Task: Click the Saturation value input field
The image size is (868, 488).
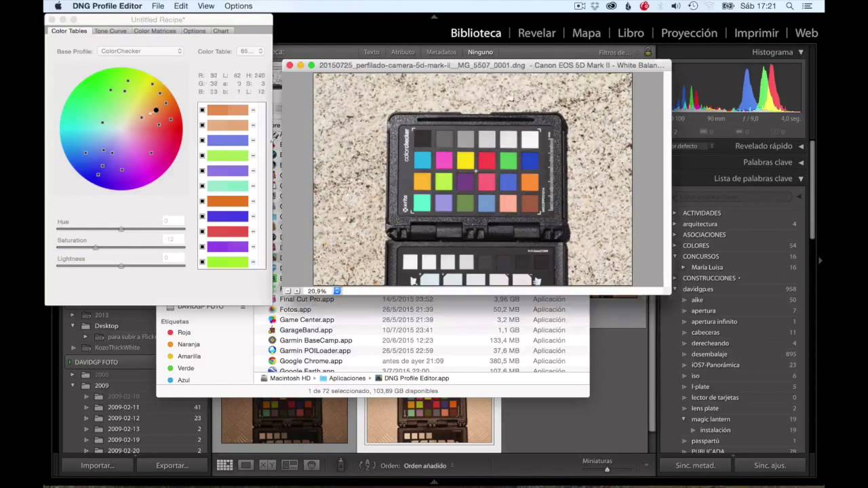Action: tap(174, 239)
